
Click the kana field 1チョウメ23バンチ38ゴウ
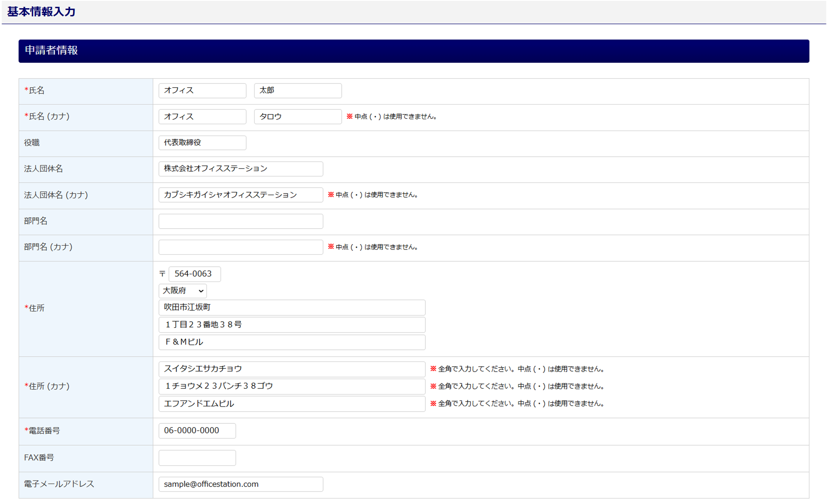(x=292, y=386)
